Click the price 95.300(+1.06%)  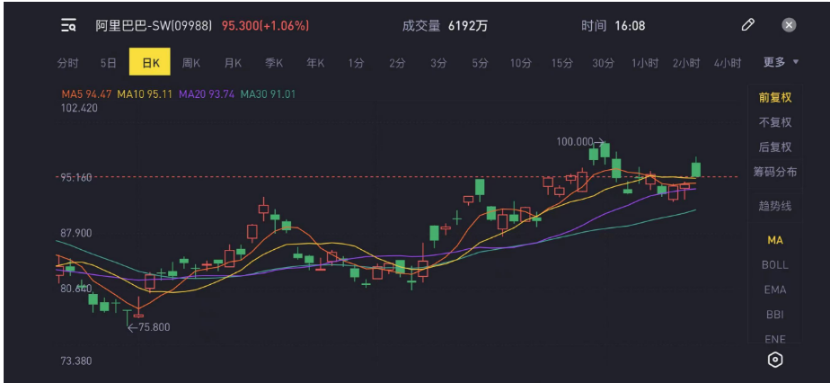click(265, 25)
